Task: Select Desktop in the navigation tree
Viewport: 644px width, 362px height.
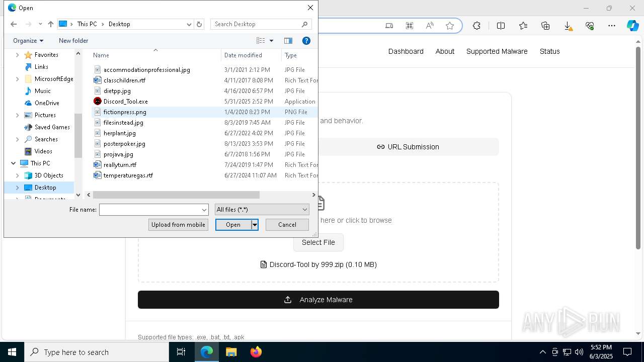Action: 45,188
